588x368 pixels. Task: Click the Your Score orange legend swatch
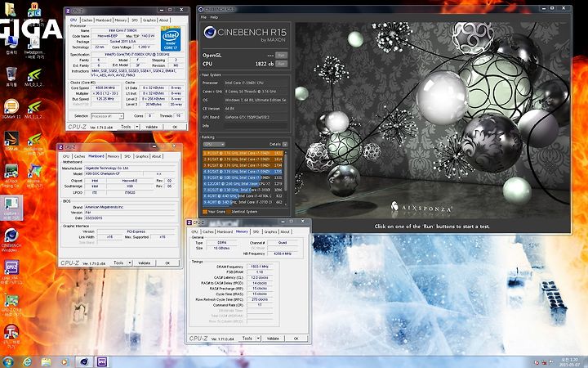point(205,212)
